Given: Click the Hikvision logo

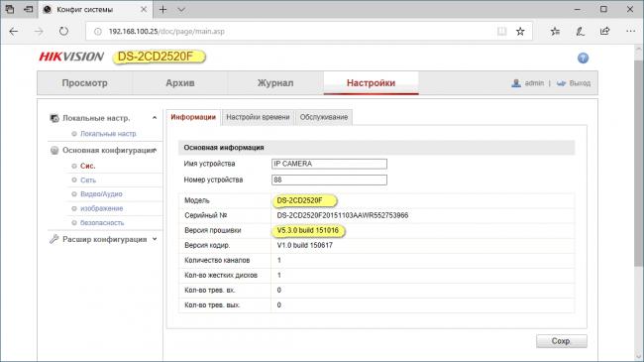Looking at the screenshot, I should pyautogui.click(x=71, y=57).
